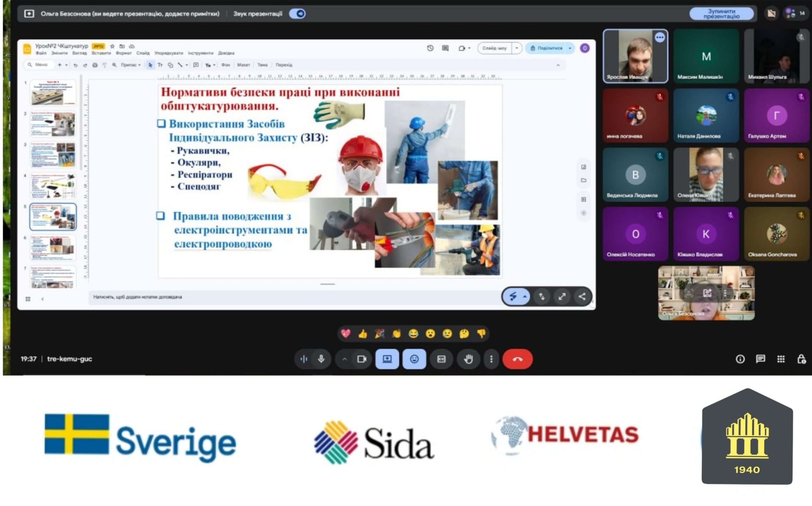Image resolution: width=812 pixels, height=506 pixels.
Task: Raise hand using the hand icon
Action: pos(468,359)
